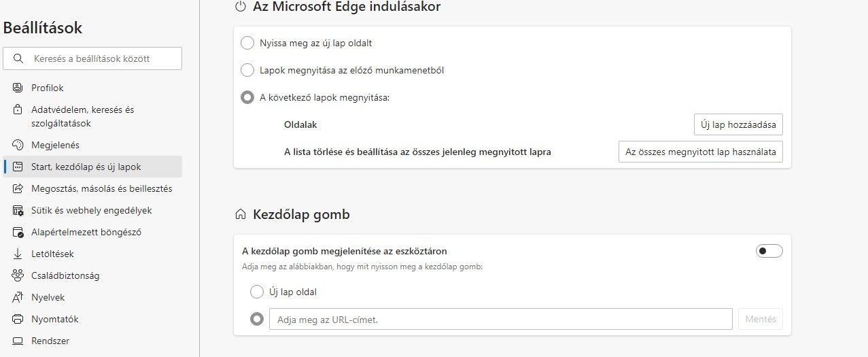Click the Családbiztonság family icon
Screen dimensions: 868x357
point(18,275)
